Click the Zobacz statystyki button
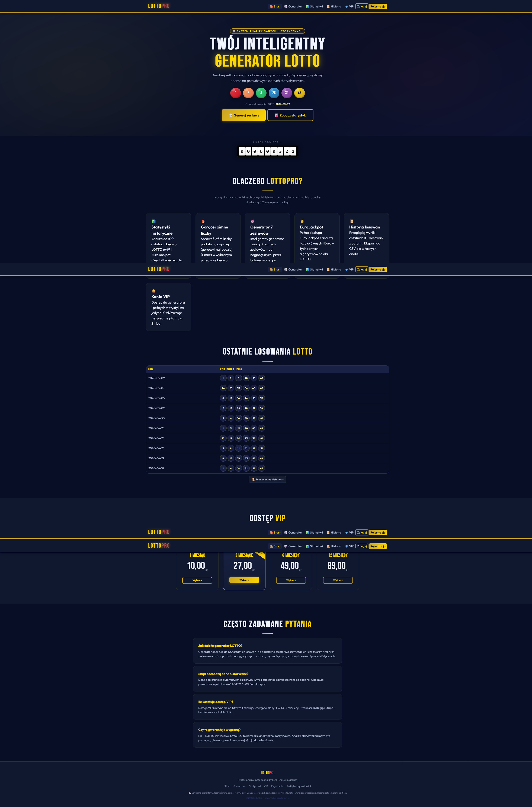The height and width of the screenshot is (807, 532). [x=290, y=115]
